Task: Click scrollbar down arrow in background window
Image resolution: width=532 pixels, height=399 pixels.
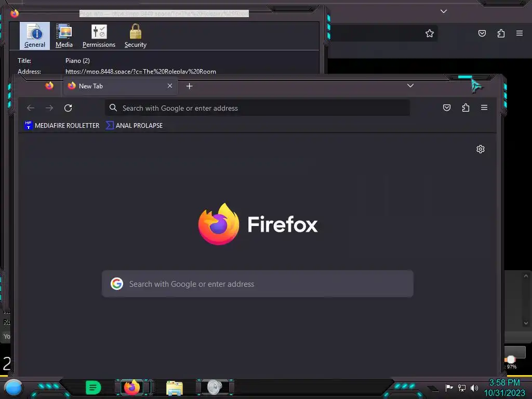Action: [526, 323]
